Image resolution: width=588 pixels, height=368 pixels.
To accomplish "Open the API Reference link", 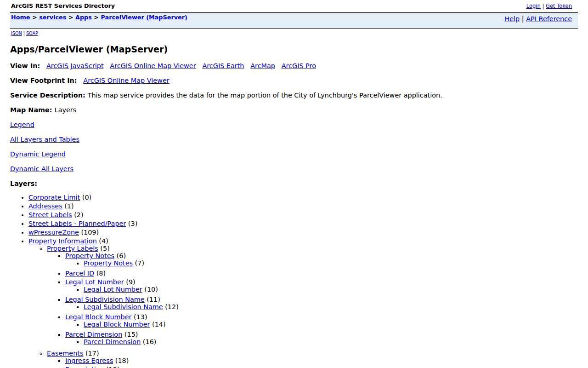I will 549,19.
